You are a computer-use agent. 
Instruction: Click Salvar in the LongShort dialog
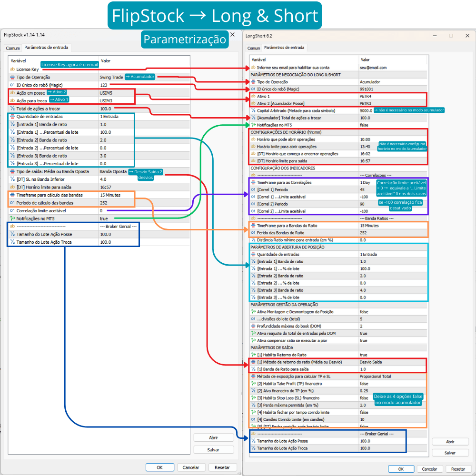pos(450,453)
